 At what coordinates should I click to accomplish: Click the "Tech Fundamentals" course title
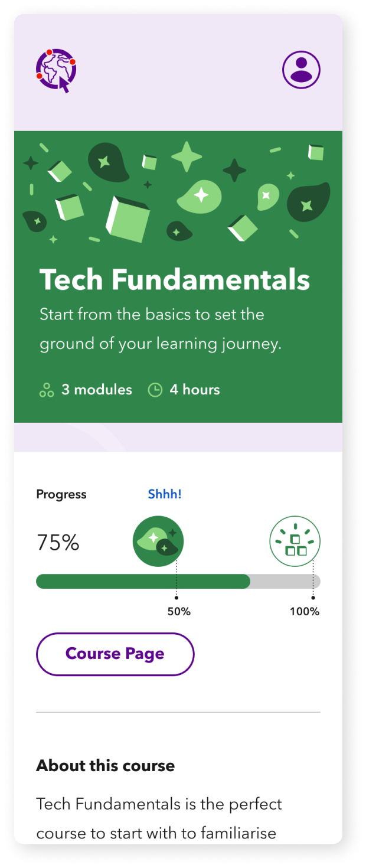[175, 280]
